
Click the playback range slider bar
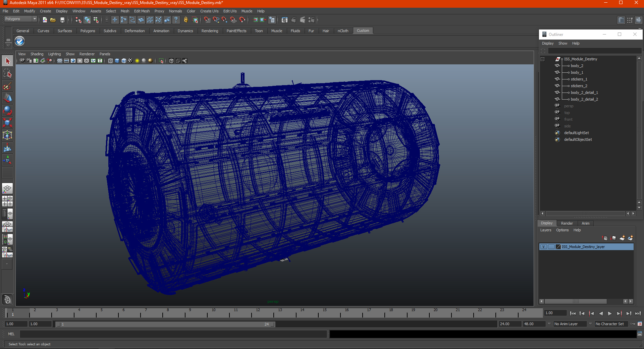(165, 324)
